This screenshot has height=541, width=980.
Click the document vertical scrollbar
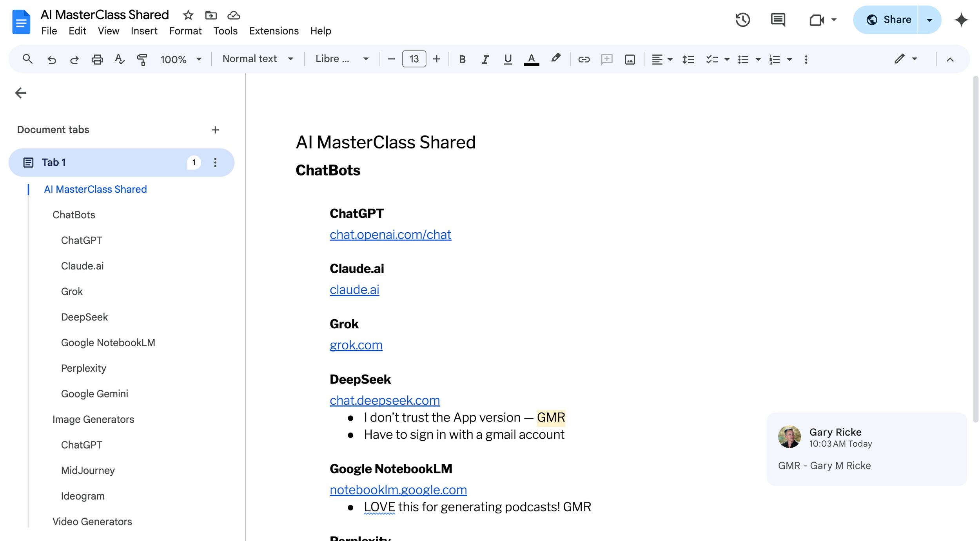coord(975,249)
